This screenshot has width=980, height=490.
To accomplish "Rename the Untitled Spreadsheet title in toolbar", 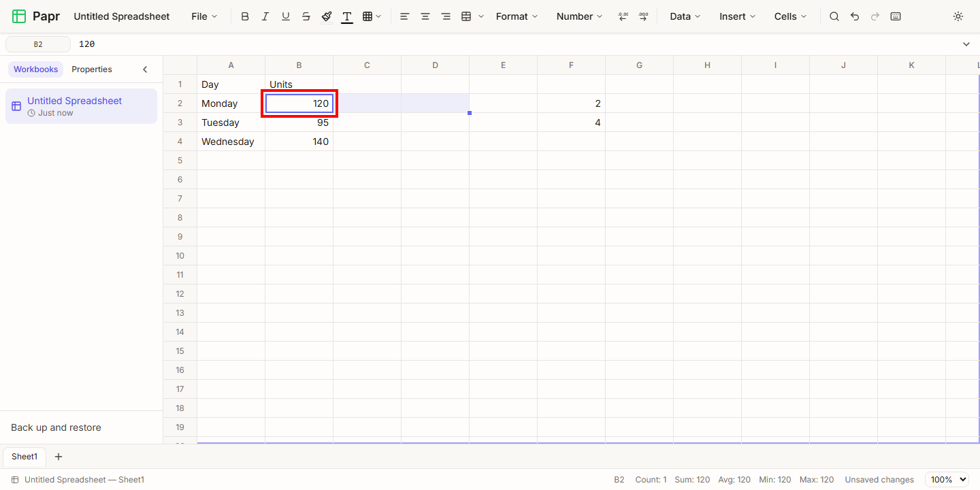I will (122, 16).
